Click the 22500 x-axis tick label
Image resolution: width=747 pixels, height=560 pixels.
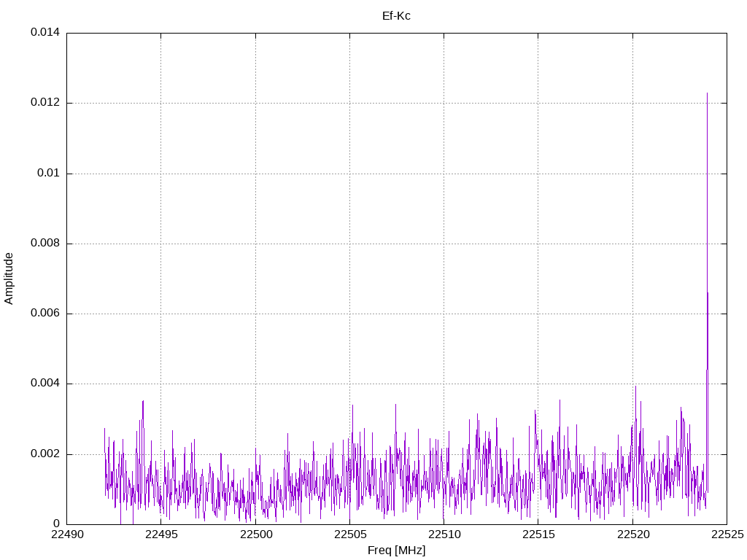[256, 534]
